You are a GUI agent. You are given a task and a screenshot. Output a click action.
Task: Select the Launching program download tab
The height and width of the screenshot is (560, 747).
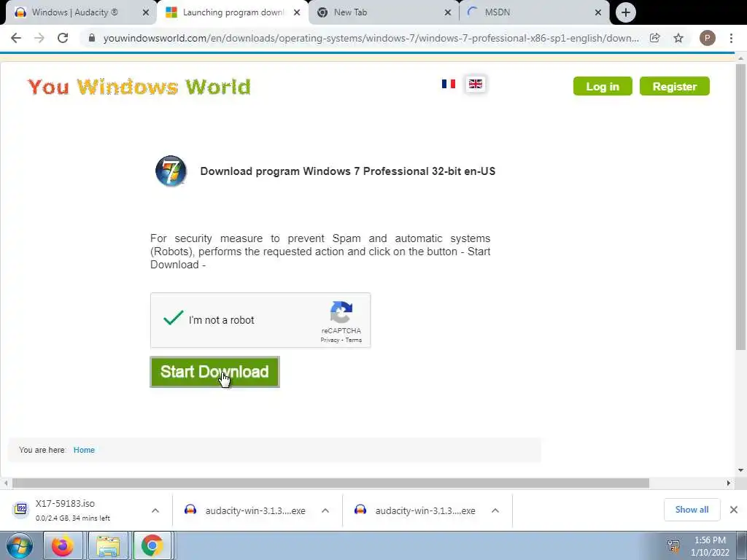233,12
